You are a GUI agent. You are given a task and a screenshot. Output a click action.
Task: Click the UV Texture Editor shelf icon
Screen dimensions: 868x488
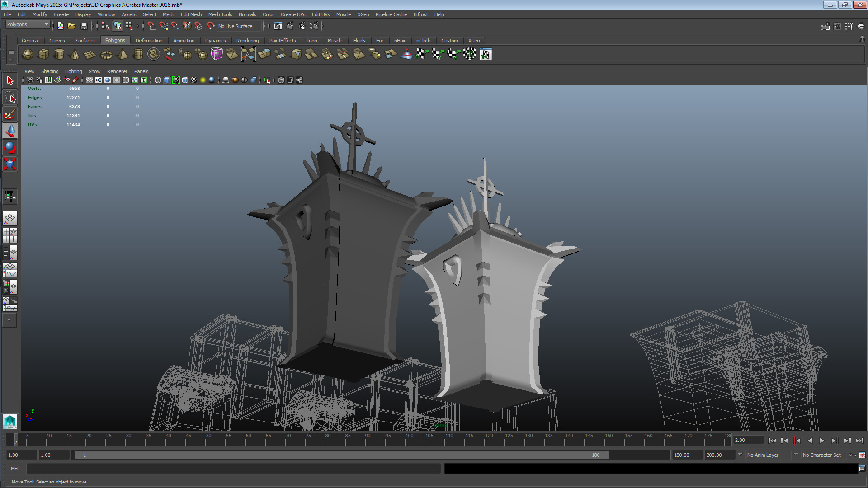coord(486,54)
